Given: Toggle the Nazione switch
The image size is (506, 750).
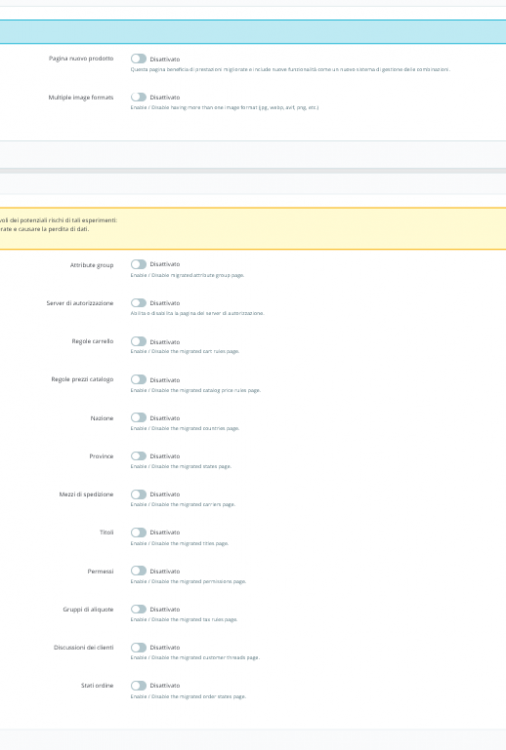Looking at the screenshot, I should 139,418.
